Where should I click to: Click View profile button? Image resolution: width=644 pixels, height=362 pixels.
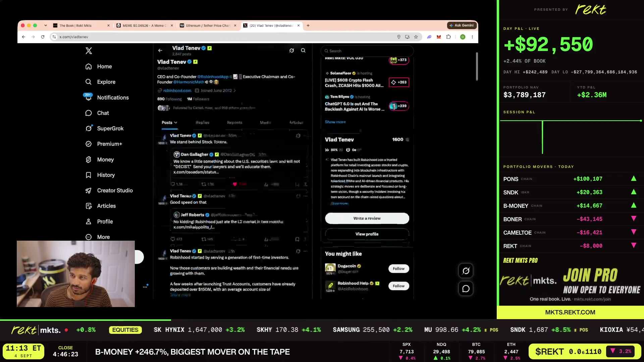[x=367, y=234]
